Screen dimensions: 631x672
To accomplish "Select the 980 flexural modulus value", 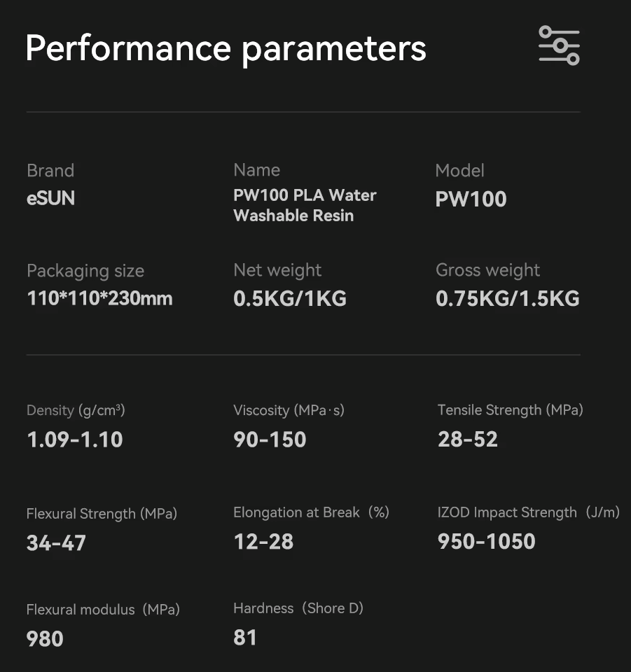I will tap(45, 638).
